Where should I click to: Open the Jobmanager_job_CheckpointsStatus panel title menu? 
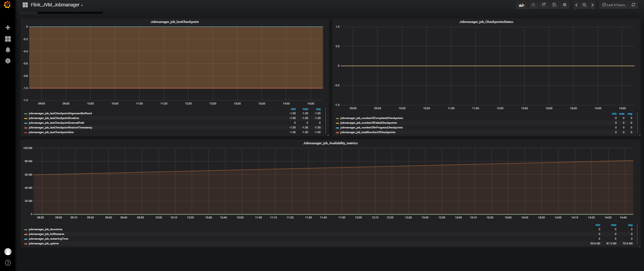pyautogui.click(x=486, y=22)
